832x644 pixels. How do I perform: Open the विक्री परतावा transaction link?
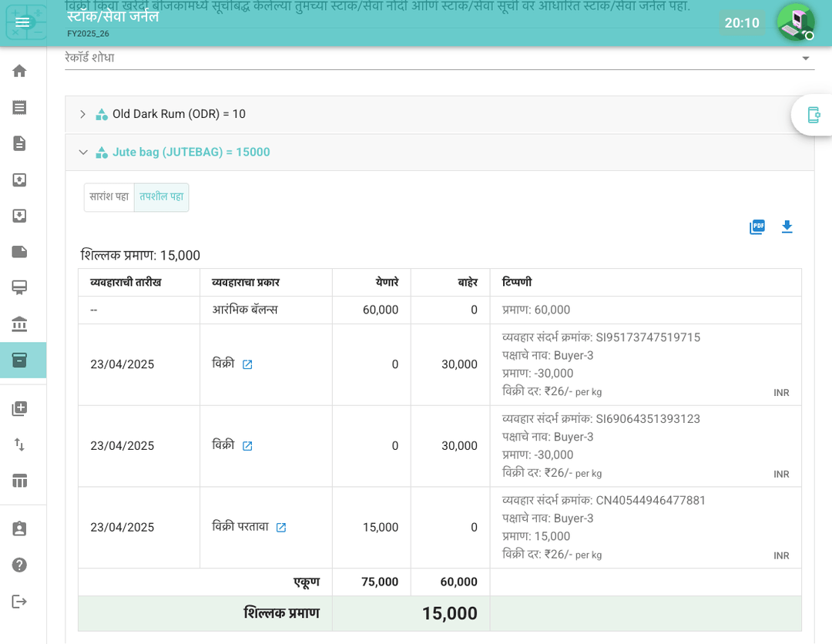tap(281, 528)
